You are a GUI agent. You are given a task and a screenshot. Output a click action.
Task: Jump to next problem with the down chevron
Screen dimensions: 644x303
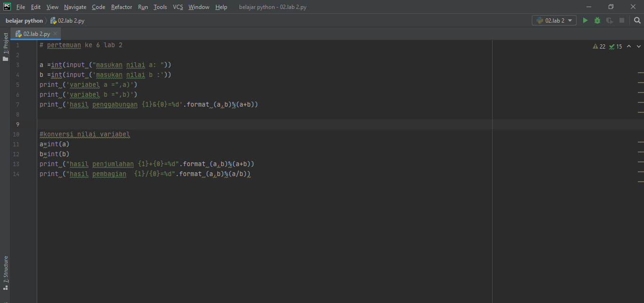(x=639, y=46)
